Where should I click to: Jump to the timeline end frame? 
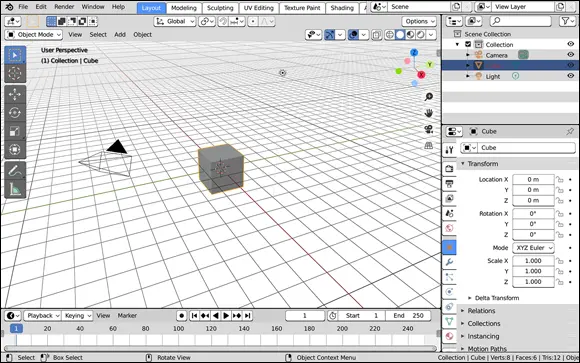point(248,316)
